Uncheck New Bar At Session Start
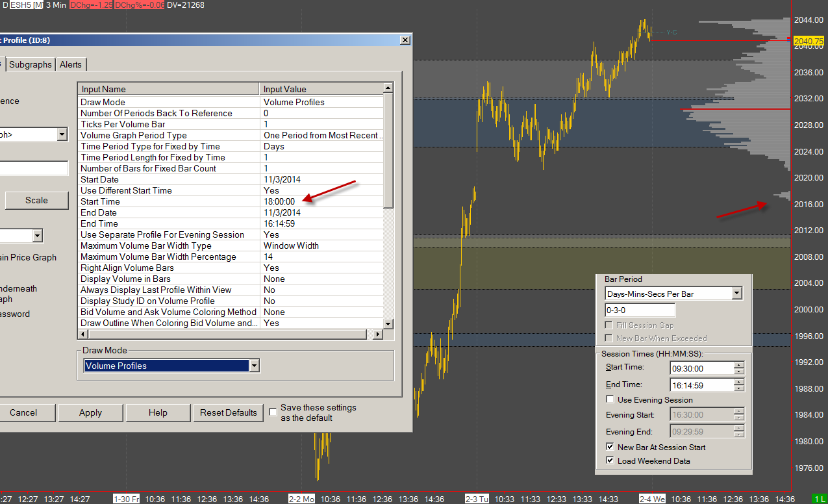This screenshot has height=504, width=828. point(610,447)
